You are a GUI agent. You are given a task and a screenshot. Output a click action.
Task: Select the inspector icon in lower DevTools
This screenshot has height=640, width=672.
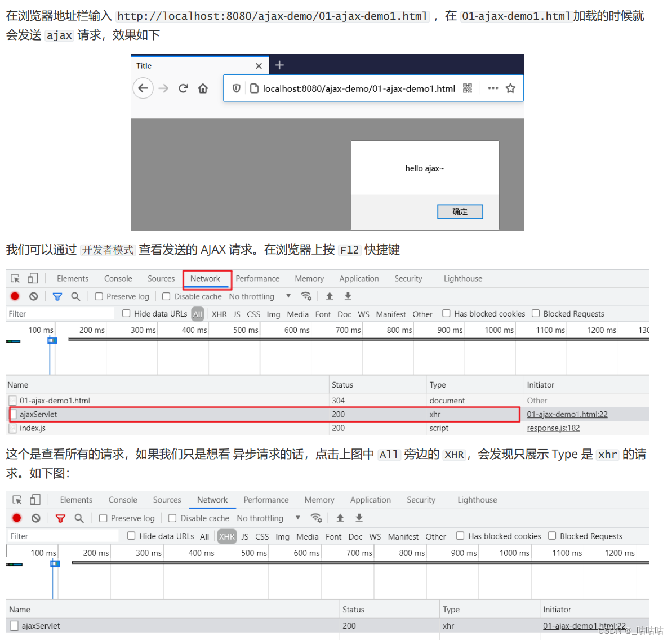[17, 500]
